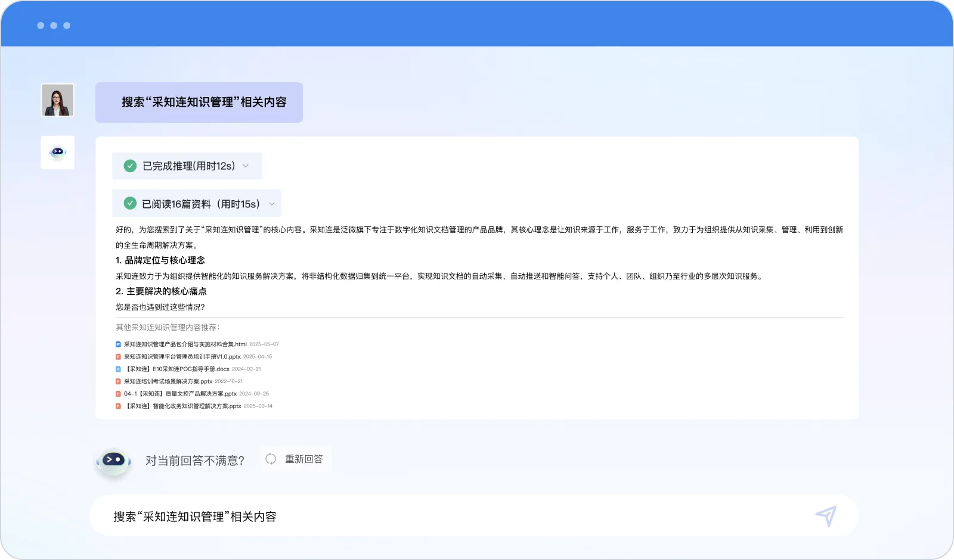Click the user message bubble 搜索"采知连知识管理"相关内容
This screenshot has width=954, height=560.
point(199,102)
